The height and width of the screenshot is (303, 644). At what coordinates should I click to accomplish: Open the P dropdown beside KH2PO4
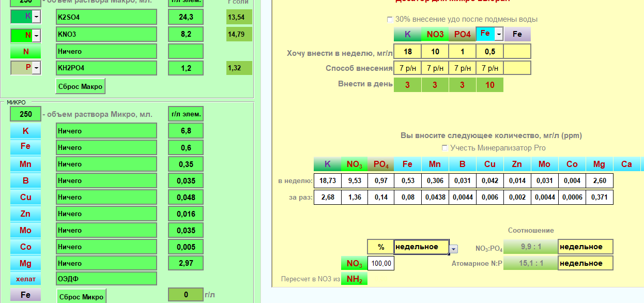coord(36,68)
